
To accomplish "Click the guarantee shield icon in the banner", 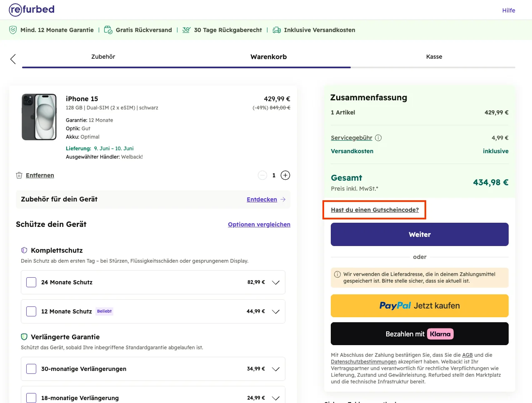I will click(13, 30).
